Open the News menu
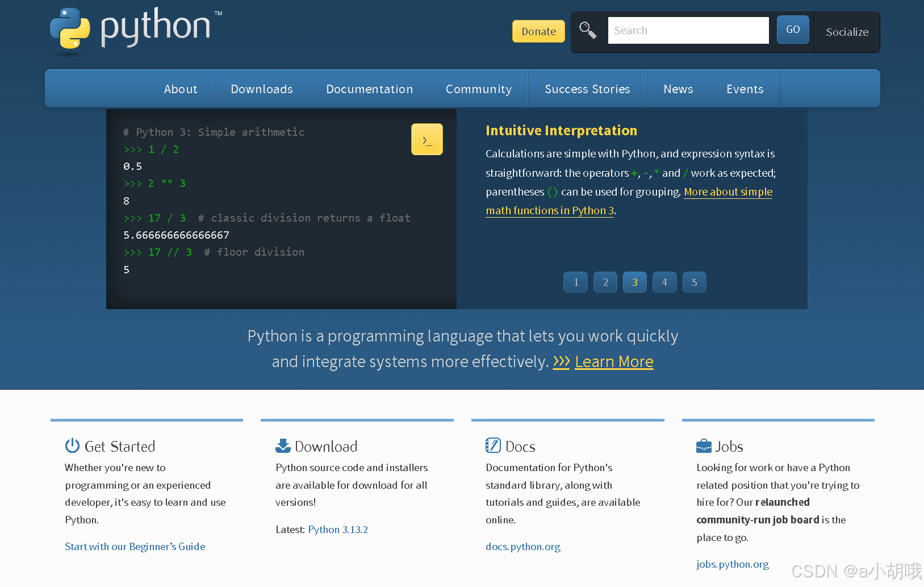 678,89
